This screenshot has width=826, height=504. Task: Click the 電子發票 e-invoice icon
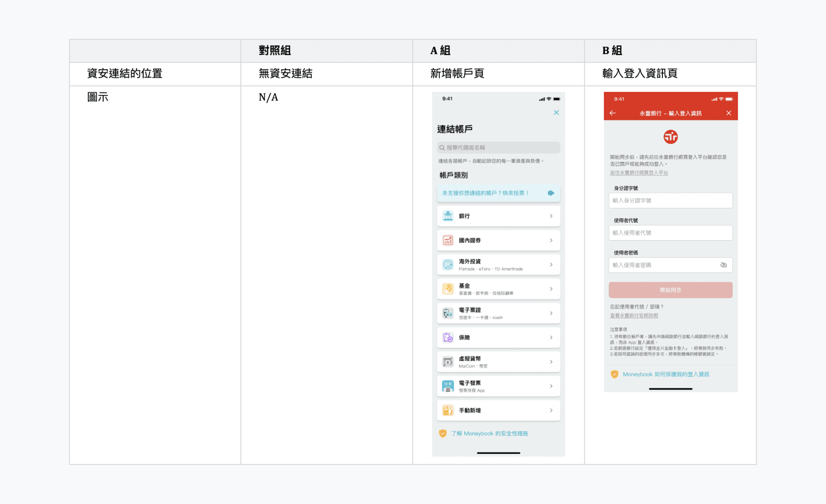point(448,386)
